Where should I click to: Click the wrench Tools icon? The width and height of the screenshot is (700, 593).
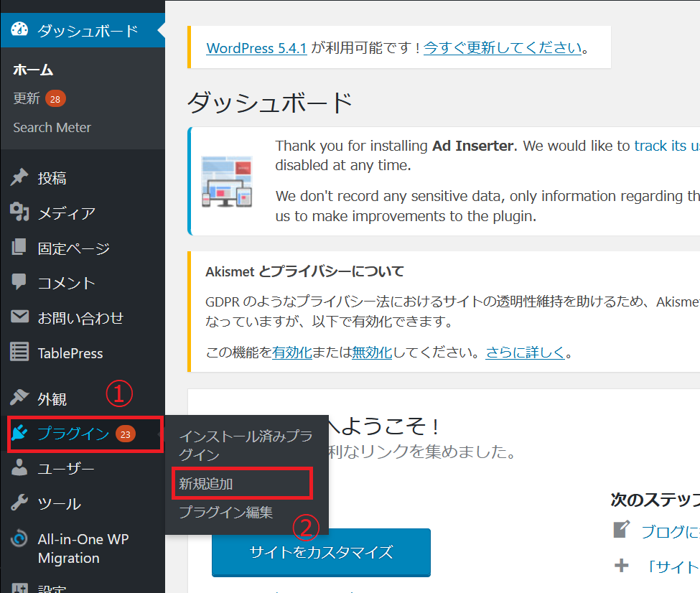19,503
